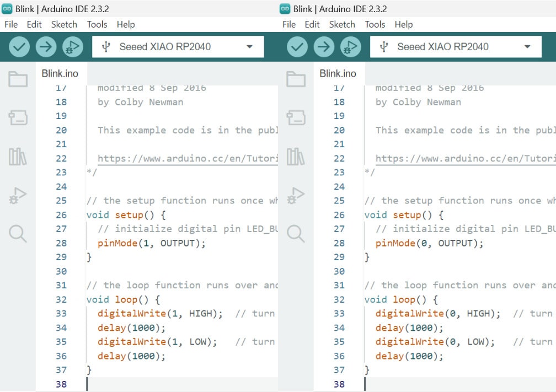
Task: Click Upload arrow button in left window
Action: tap(46, 47)
